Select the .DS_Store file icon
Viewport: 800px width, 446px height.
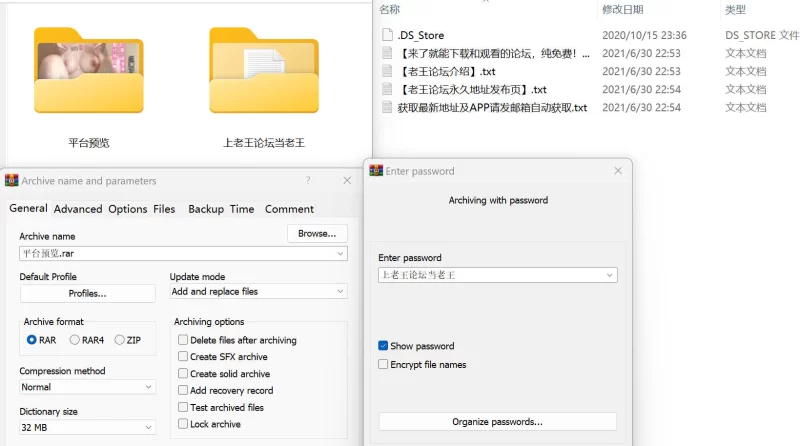click(x=387, y=35)
